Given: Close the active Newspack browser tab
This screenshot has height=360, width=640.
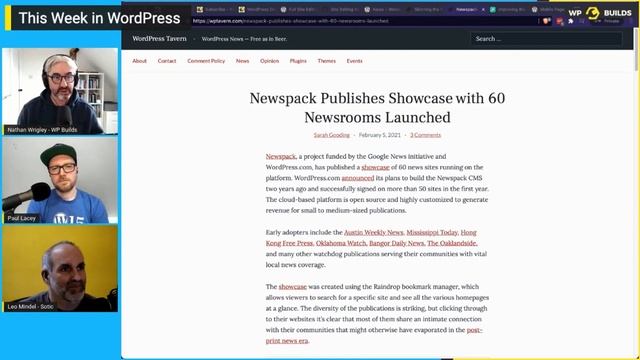Looking at the screenshot, I should (483, 9).
